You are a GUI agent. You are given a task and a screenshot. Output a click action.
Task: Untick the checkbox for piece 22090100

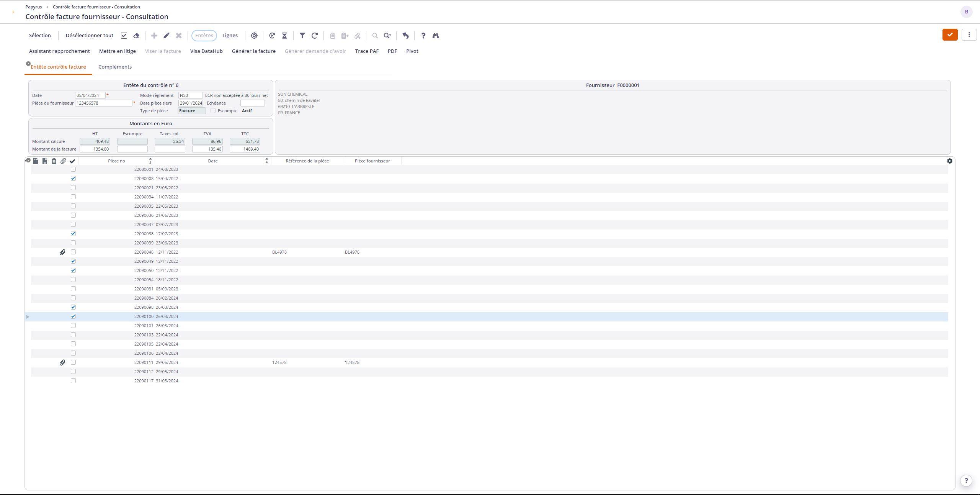click(x=73, y=316)
